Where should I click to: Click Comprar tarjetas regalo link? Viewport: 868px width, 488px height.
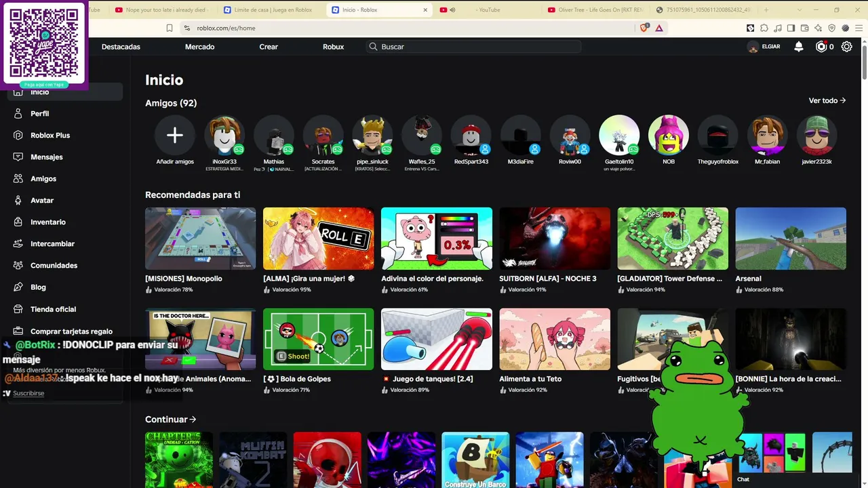tap(71, 331)
